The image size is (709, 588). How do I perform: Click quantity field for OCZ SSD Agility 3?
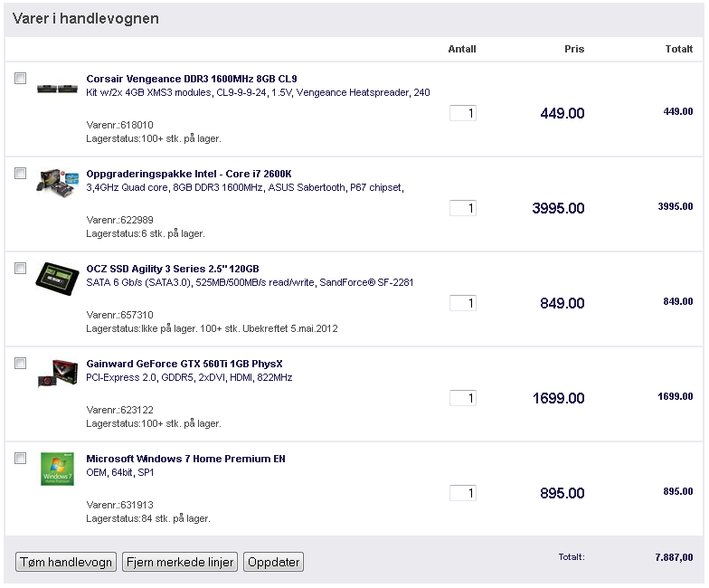click(x=463, y=303)
